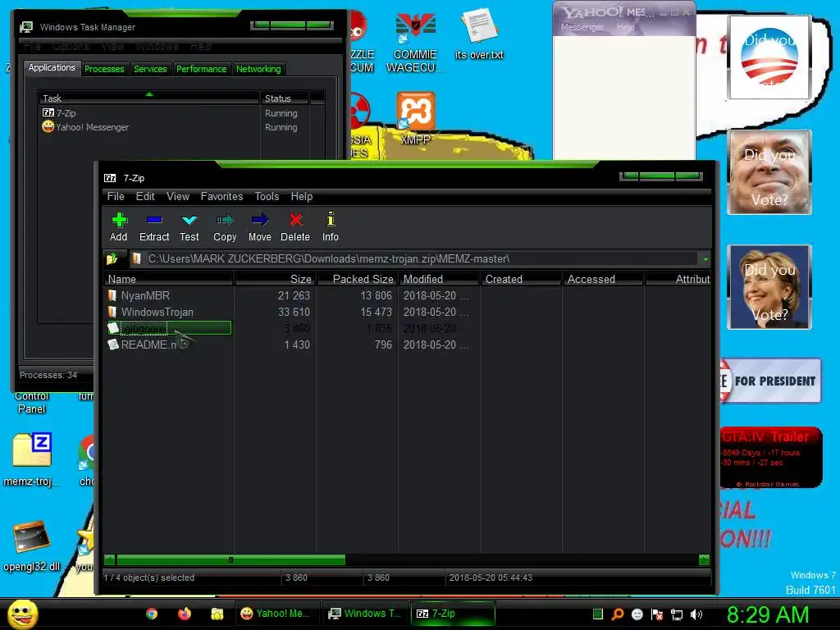This screenshot has height=630, width=840.
Task: Click the Add button in 7-Zip toolbar
Action: click(x=119, y=226)
